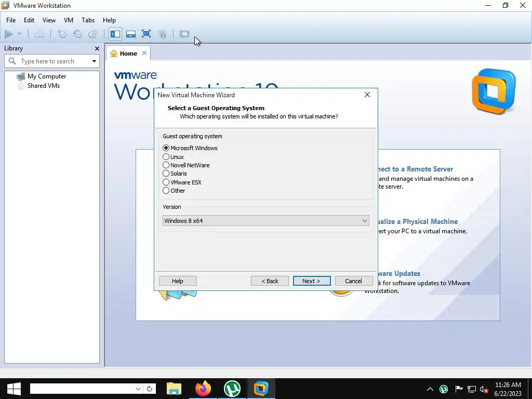Select the Solaris radio button
532x399 pixels.
point(166,174)
